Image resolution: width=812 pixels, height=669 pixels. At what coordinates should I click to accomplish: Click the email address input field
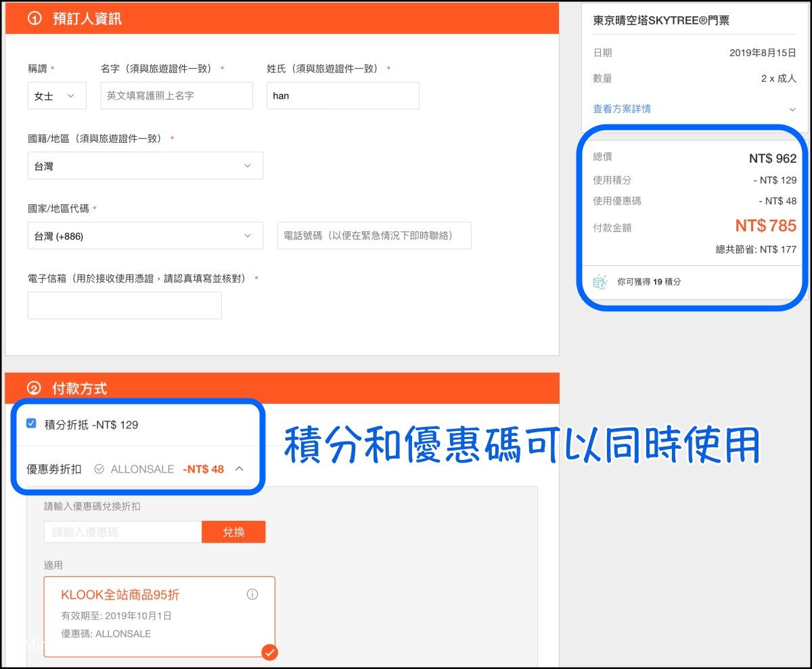click(125, 306)
